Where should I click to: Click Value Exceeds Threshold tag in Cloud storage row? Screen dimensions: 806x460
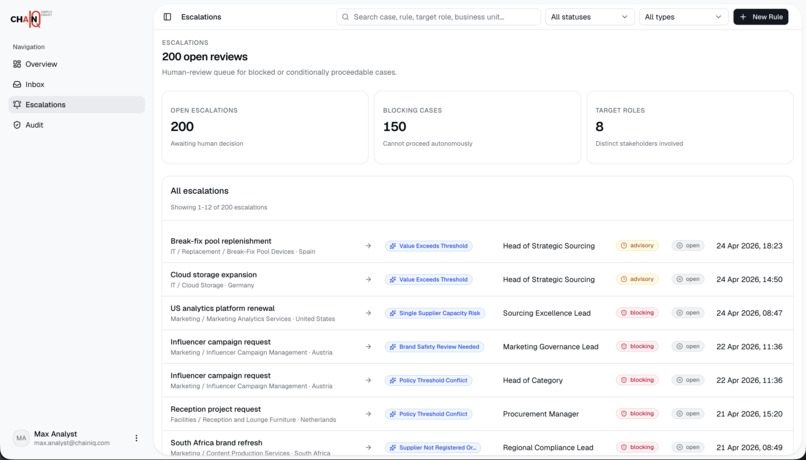(x=428, y=280)
